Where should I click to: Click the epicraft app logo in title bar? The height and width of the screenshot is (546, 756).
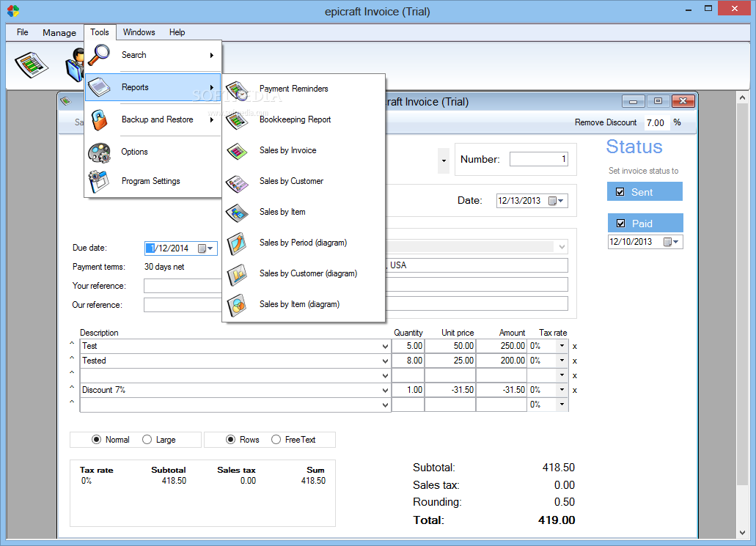(x=13, y=10)
